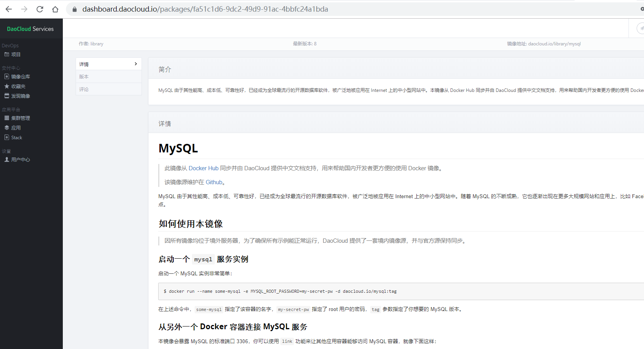Click the 启动一个 MySQL 实例非常简单 sentence
The height and width of the screenshot is (349, 644).
tap(195, 274)
